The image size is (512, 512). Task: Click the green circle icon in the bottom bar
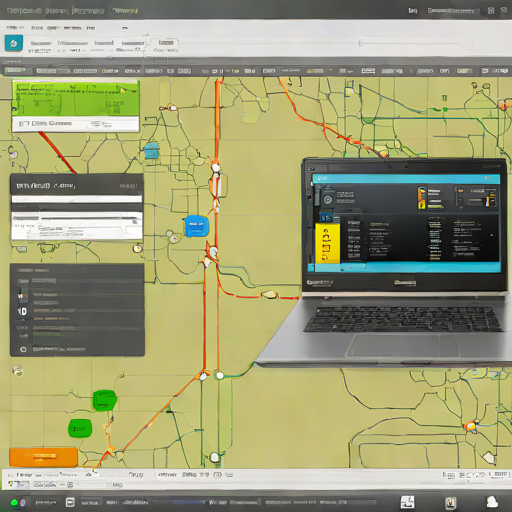point(14,502)
